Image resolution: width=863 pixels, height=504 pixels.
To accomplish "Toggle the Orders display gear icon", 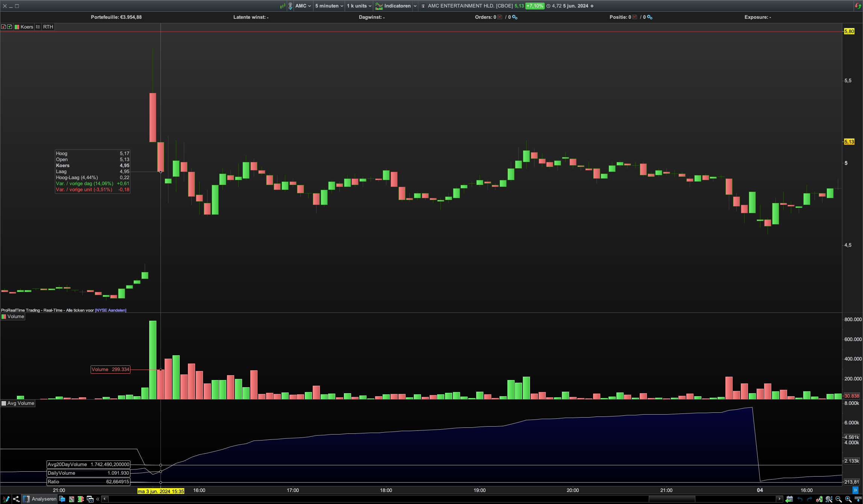I will click(515, 17).
